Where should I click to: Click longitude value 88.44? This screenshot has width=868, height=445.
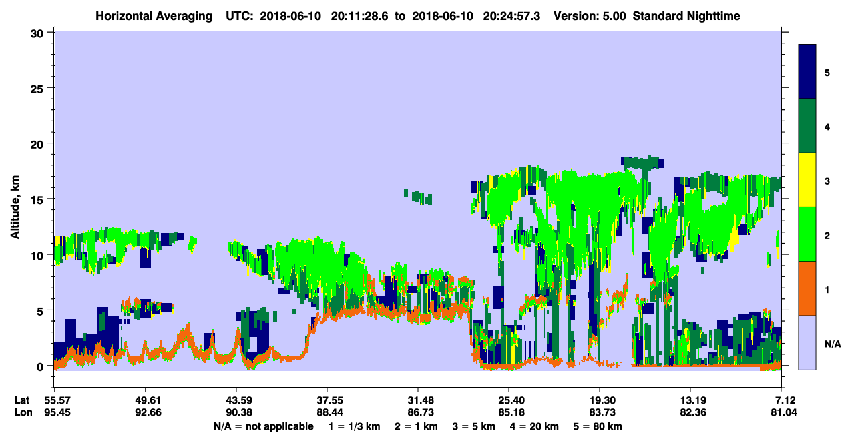coord(327,412)
